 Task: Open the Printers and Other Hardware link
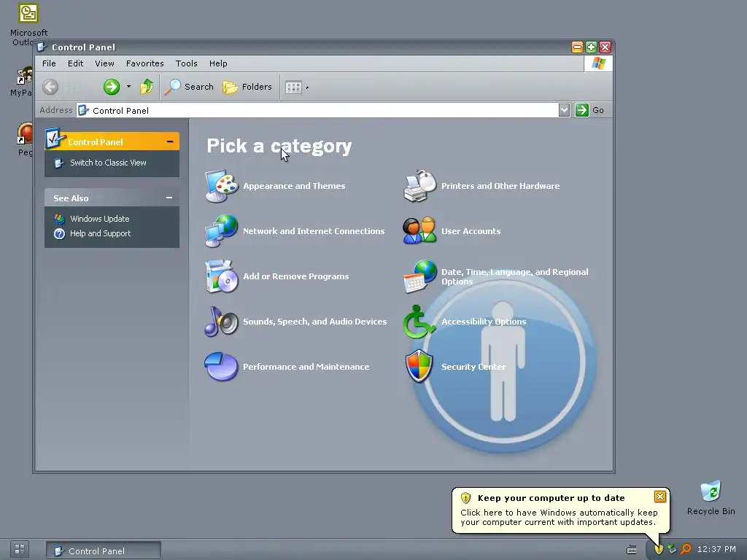(500, 186)
